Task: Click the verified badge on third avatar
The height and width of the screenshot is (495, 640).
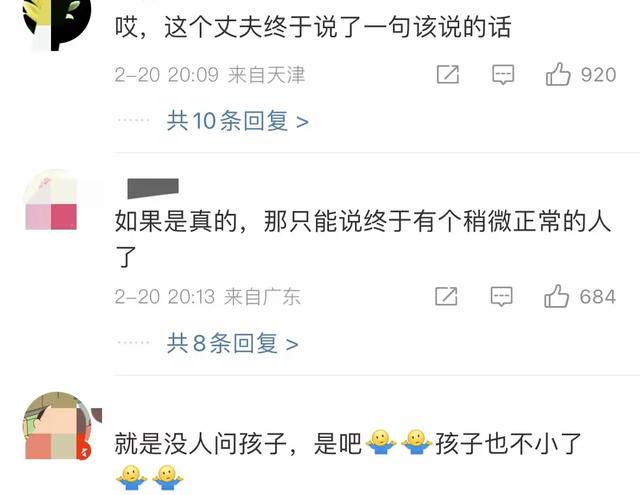Action: [x=85, y=452]
